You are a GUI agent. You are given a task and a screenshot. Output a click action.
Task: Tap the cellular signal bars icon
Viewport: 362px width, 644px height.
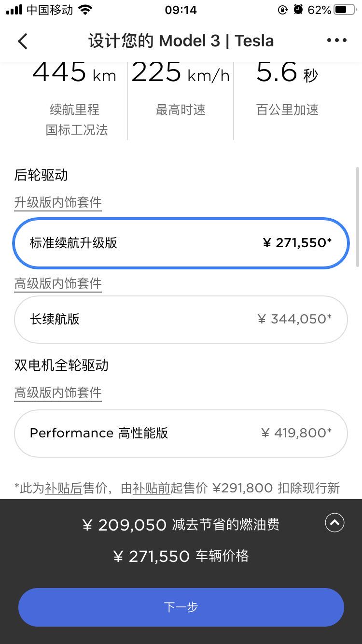coord(14,10)
